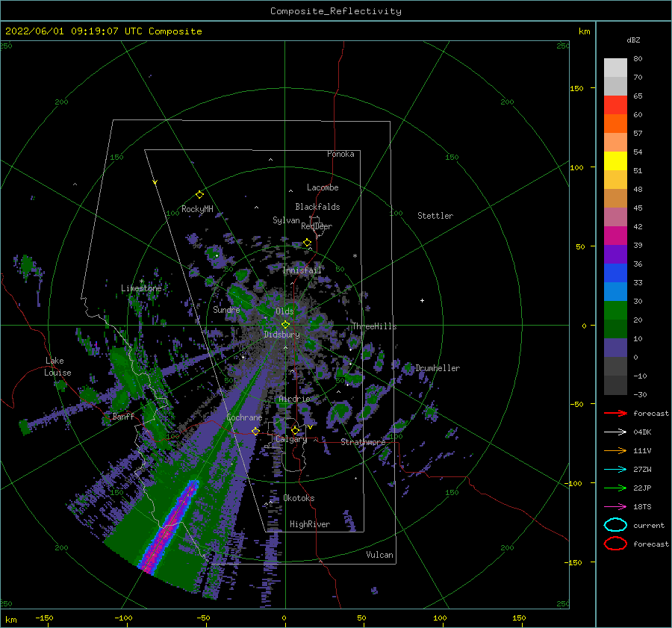This screenshot has width=672, height=628.
Task: Click the yellow radar site marker at center
Action: tap(285, 325)
